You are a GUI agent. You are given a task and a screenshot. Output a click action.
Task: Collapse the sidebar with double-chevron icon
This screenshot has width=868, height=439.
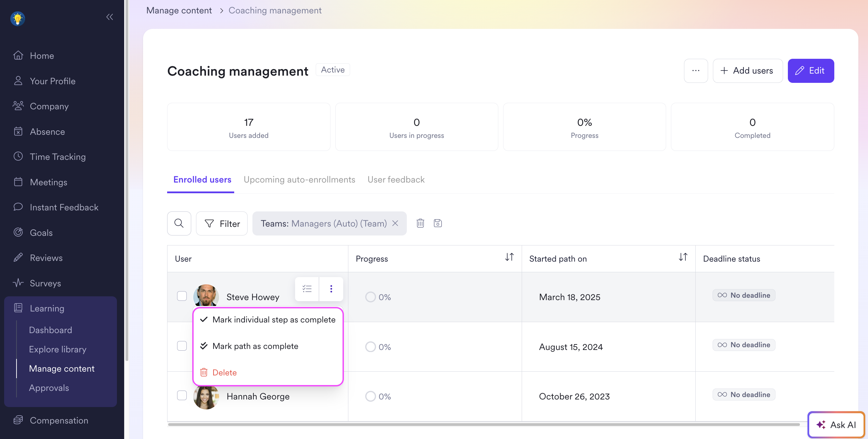(109, 17)
